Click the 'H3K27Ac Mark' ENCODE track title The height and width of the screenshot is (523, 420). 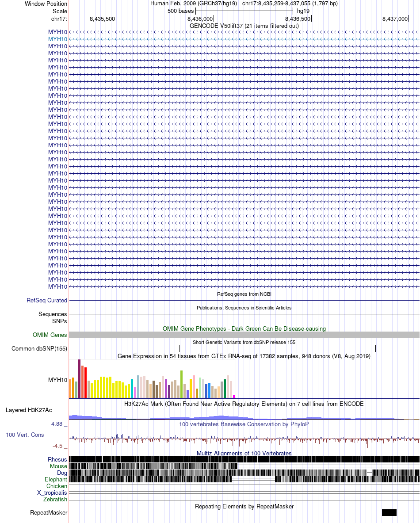[x=244, y=404]
